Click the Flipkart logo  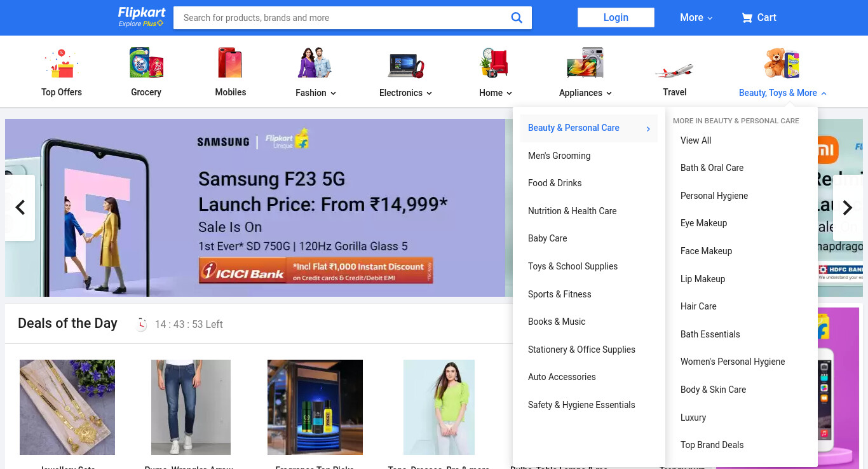(142, 12)
